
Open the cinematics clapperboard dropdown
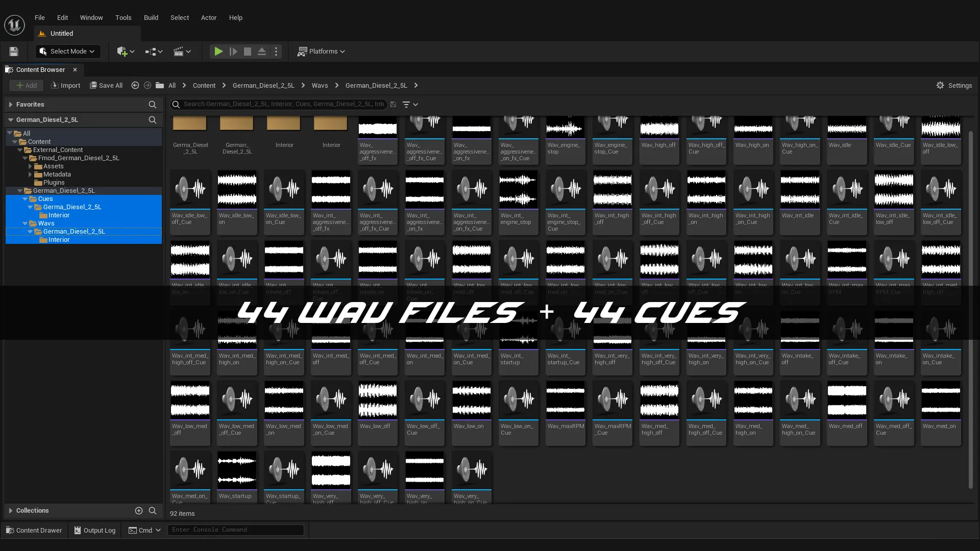pyautogui.click(x=182, y=52)
